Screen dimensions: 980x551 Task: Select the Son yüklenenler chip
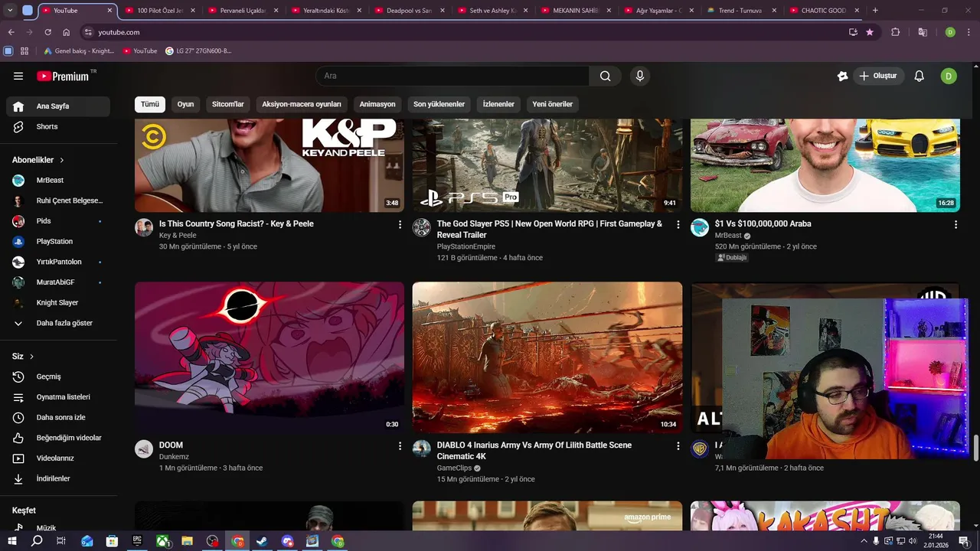pyautogui.click(x=439, y=104)
